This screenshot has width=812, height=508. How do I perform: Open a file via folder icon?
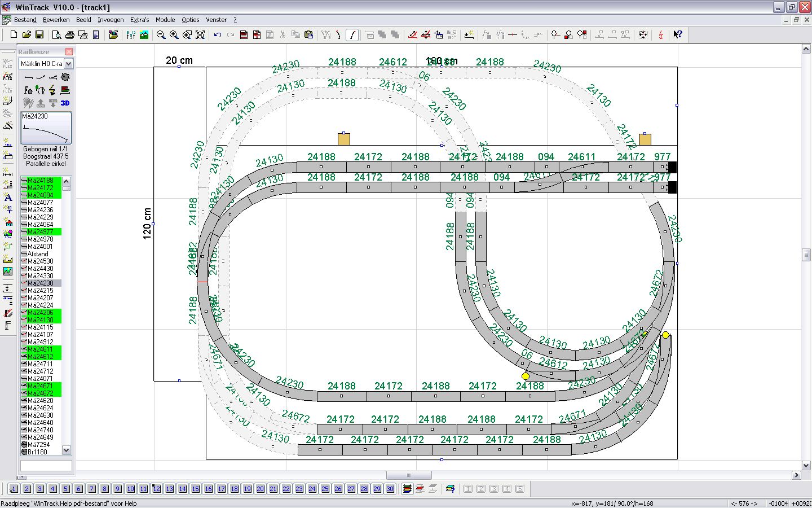pos(27,35)
